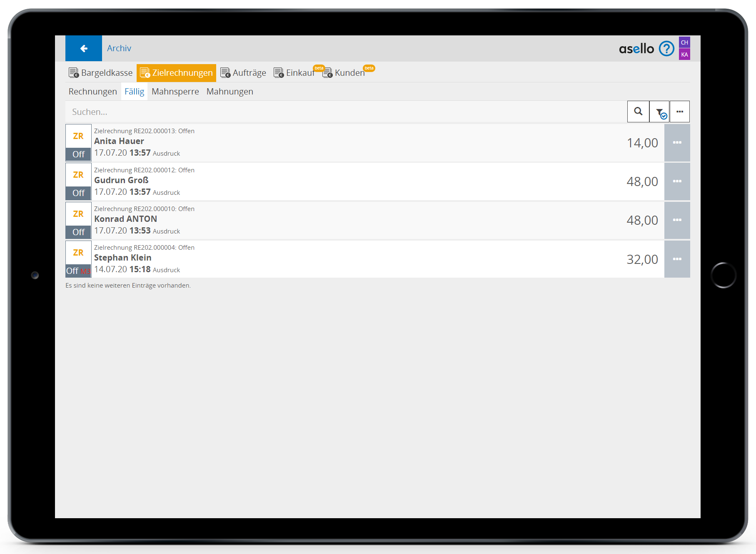Viewport: 756px width, 554px height.
Task: Switch to the Aufträge tab
Action: [x=243, y=73]
